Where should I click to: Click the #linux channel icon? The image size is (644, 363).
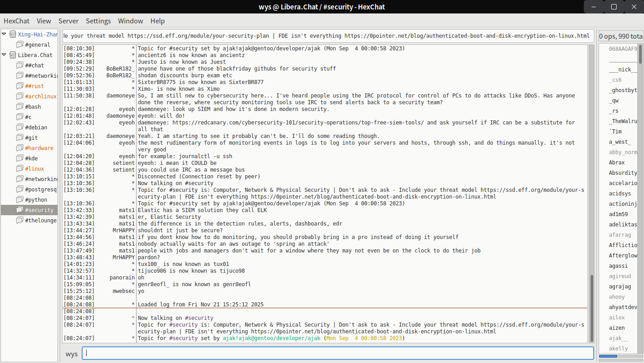click(x=19, y=168)
